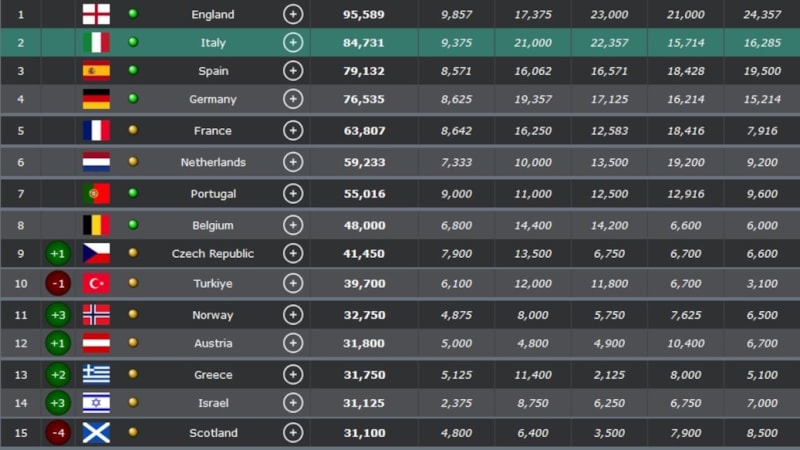Click the Germany flag icon

pyautogui.click(x=96, y=99)
